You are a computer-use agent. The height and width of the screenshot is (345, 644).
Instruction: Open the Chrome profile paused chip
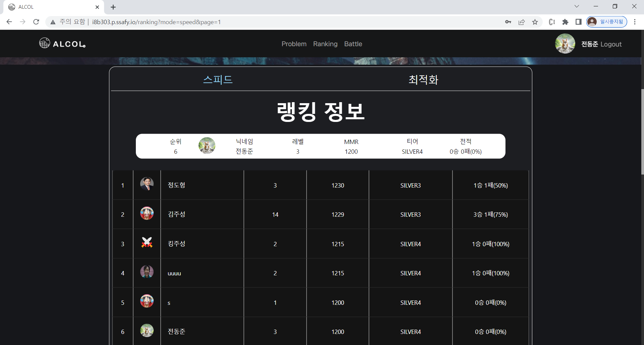(607, 22)
